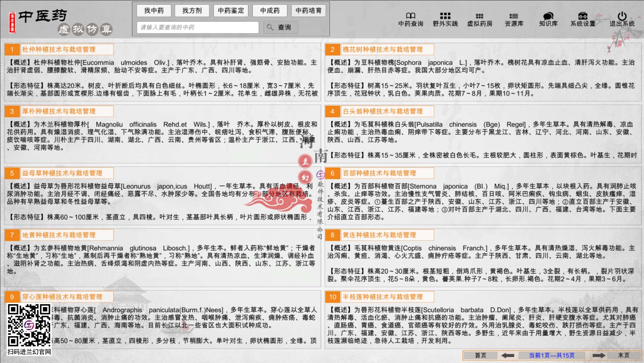This screenshot has height=363, width=644.
Task: Open the 野外实践 grid icon
Action: point(444,16)
